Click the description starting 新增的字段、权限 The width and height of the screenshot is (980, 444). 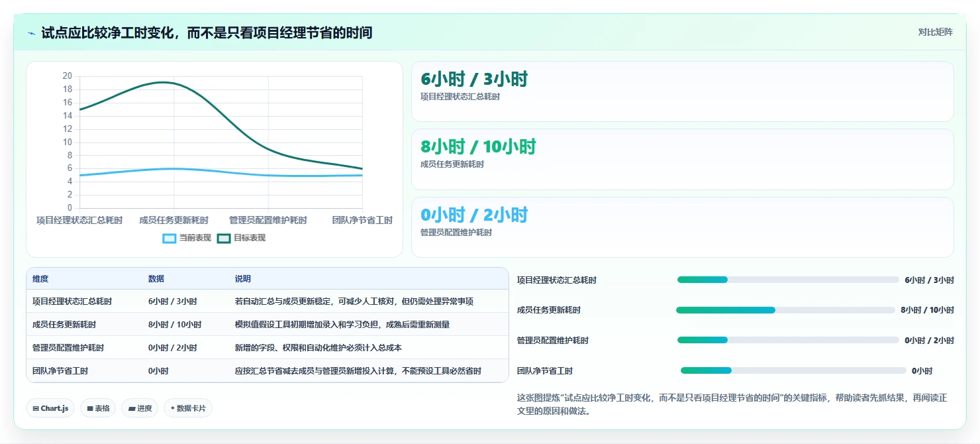click(318, 348)
